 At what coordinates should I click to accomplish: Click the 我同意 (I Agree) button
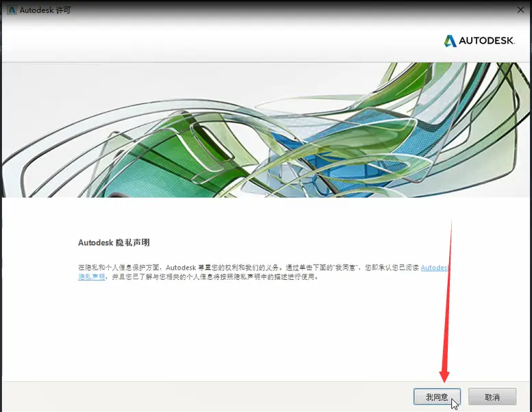(437, 396)
